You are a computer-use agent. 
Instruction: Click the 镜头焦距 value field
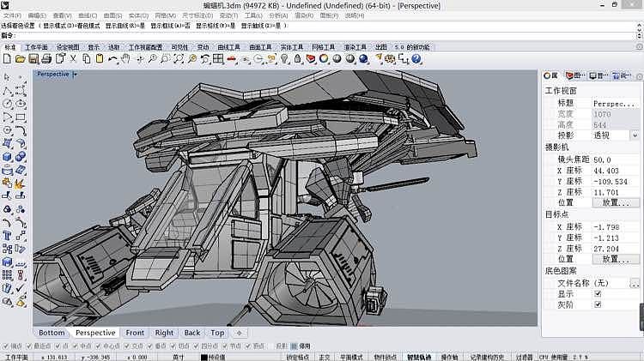(615, 159)
